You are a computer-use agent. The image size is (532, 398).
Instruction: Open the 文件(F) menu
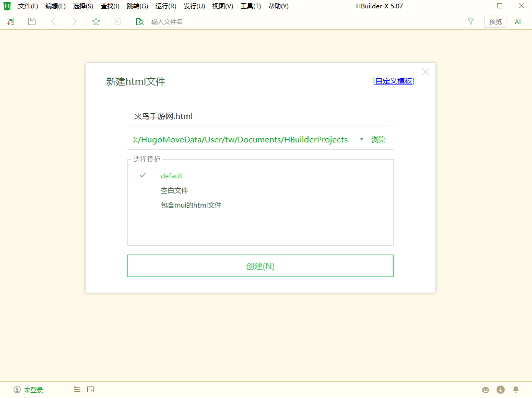(28, 6)
